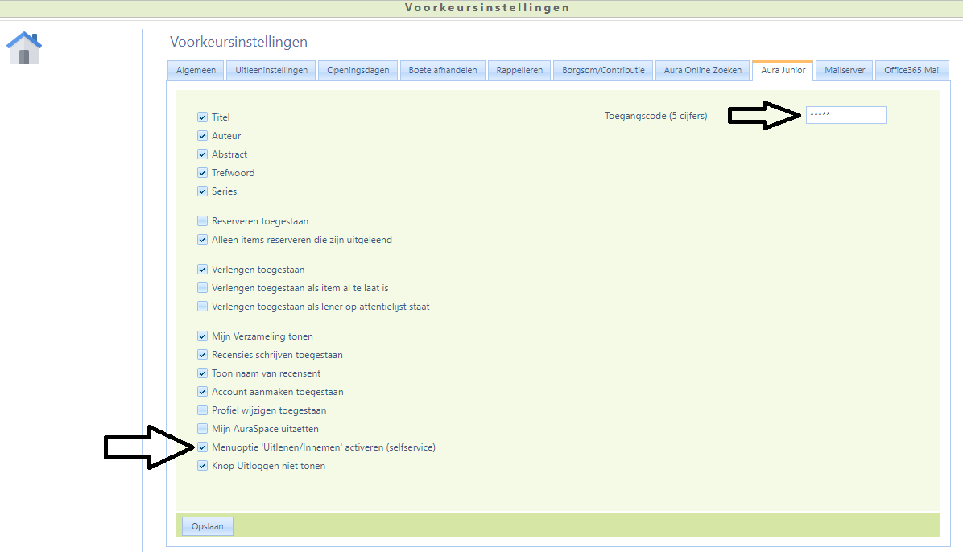Switch to the Uitleeninstellingen tab
This screenshot has width=963, height=560.
pyautogui.click(x=271, y=71)
